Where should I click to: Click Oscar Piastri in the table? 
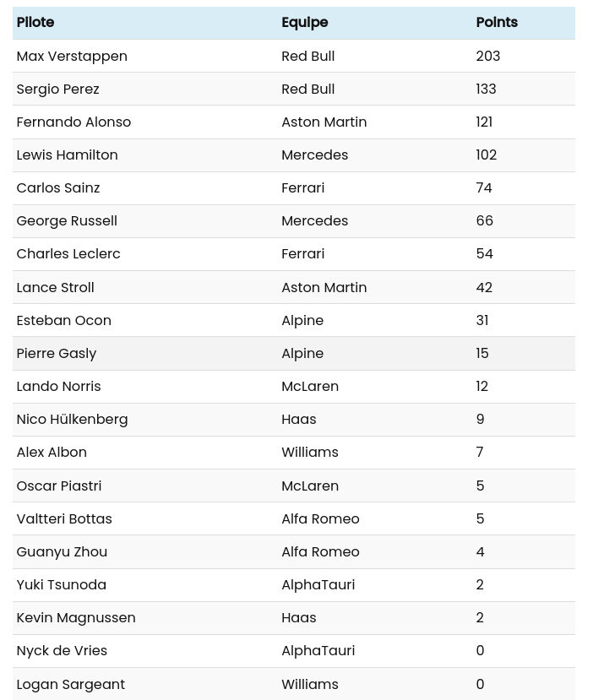pos(58,486)
